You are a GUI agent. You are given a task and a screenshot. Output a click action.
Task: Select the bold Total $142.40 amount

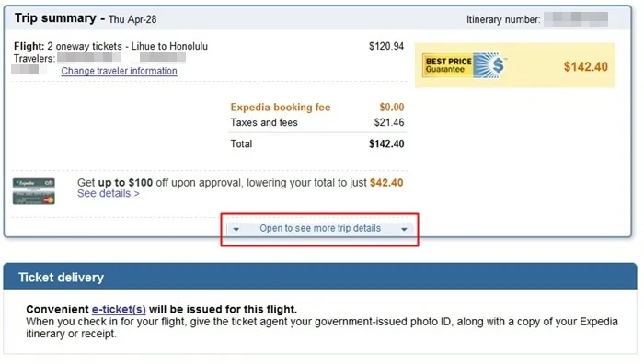click(x=386, y=143)
